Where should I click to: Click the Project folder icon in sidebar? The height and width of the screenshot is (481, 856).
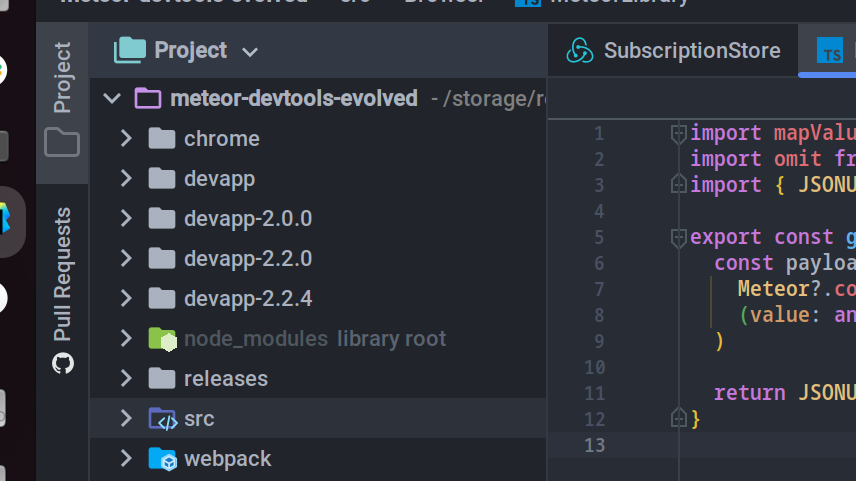[62, 142]
